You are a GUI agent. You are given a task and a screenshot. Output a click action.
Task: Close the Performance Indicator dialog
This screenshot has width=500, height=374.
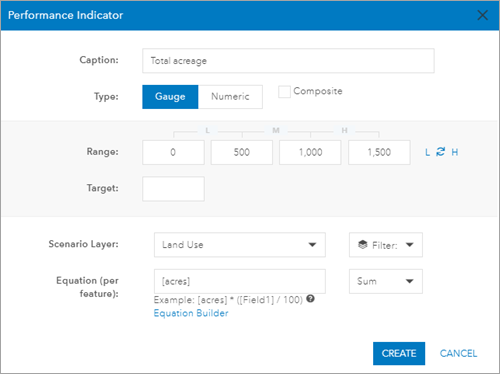tap(482, 15)
